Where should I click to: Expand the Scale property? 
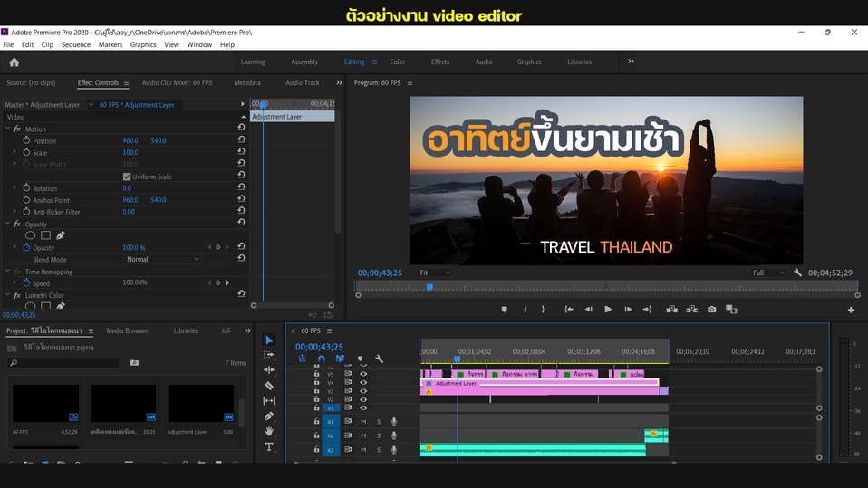click(14, 152)
